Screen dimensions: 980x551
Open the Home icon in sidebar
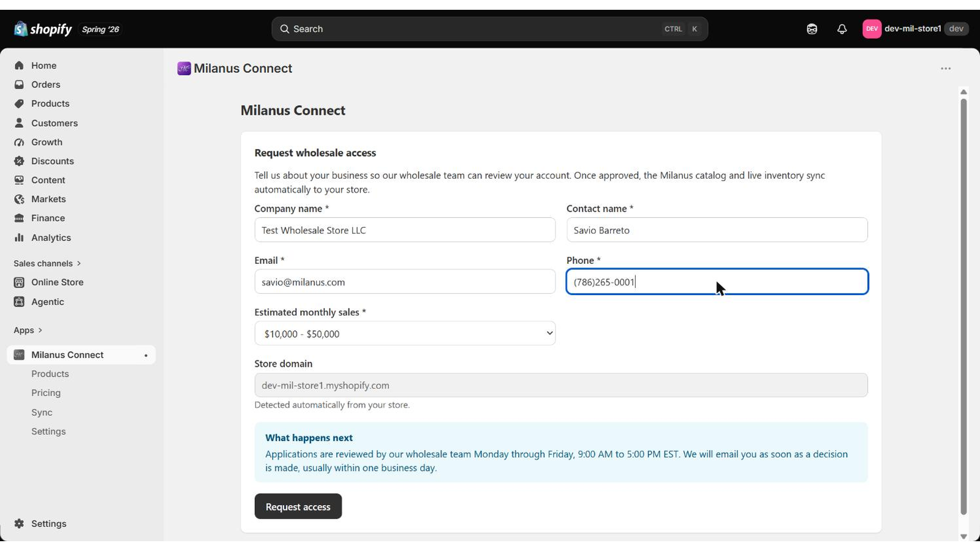point(19,66)
